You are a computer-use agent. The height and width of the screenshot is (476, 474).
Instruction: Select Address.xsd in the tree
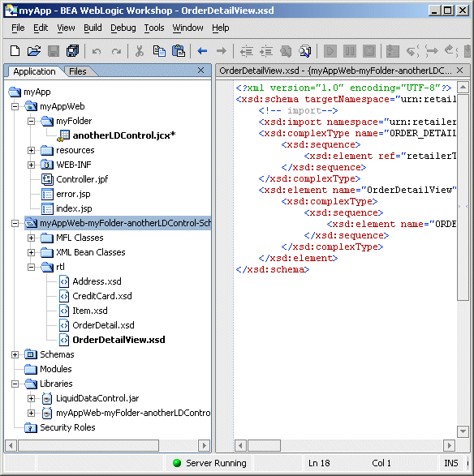[x=97, y=281]
